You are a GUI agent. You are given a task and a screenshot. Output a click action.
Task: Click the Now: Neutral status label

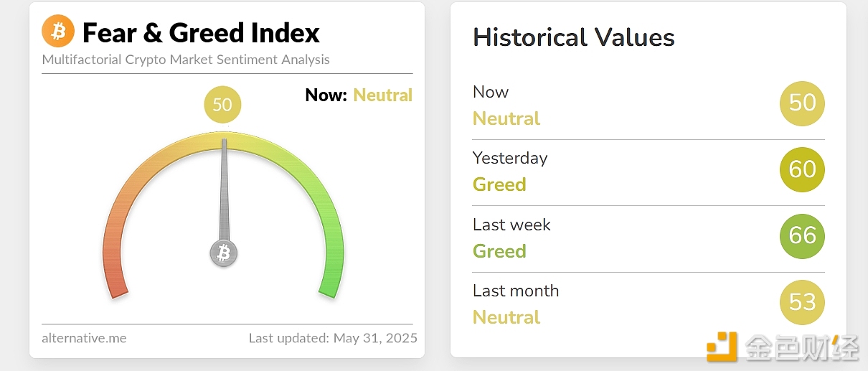[359, 95]
